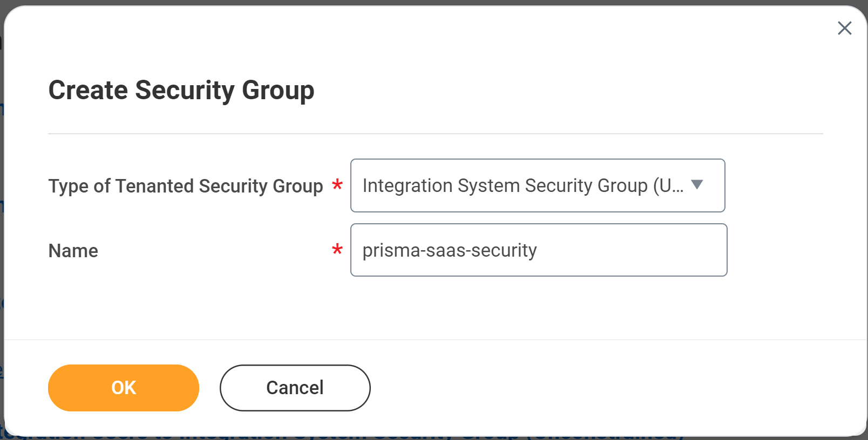Click the "Create Security Group" dialog heading
The width and height of the screenshot is (868, 440).
[181, 90]
